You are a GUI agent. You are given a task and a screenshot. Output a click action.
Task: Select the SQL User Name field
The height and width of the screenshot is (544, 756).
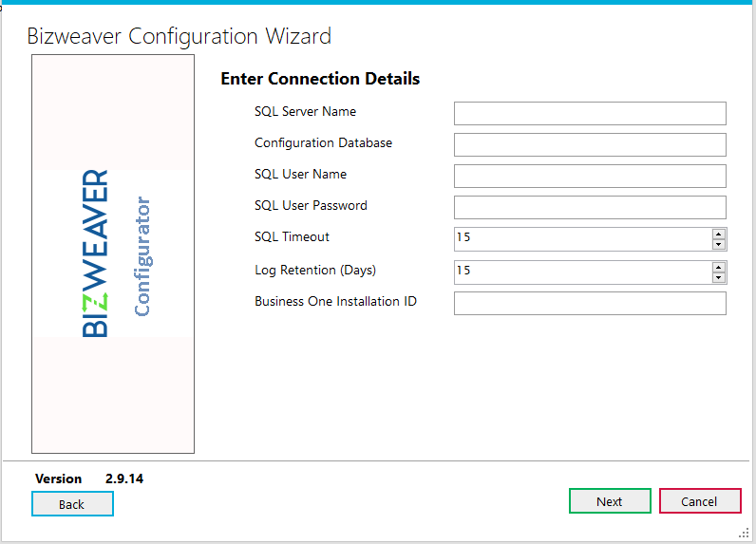[x=590, y=176]
